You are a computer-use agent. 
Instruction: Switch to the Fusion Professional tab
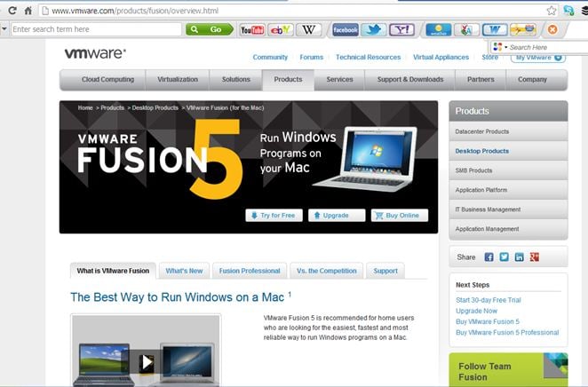(x=250, y=271)
